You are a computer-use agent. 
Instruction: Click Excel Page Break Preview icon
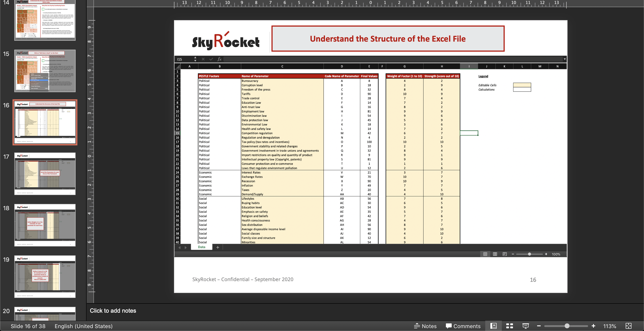(x=505, y=254)
